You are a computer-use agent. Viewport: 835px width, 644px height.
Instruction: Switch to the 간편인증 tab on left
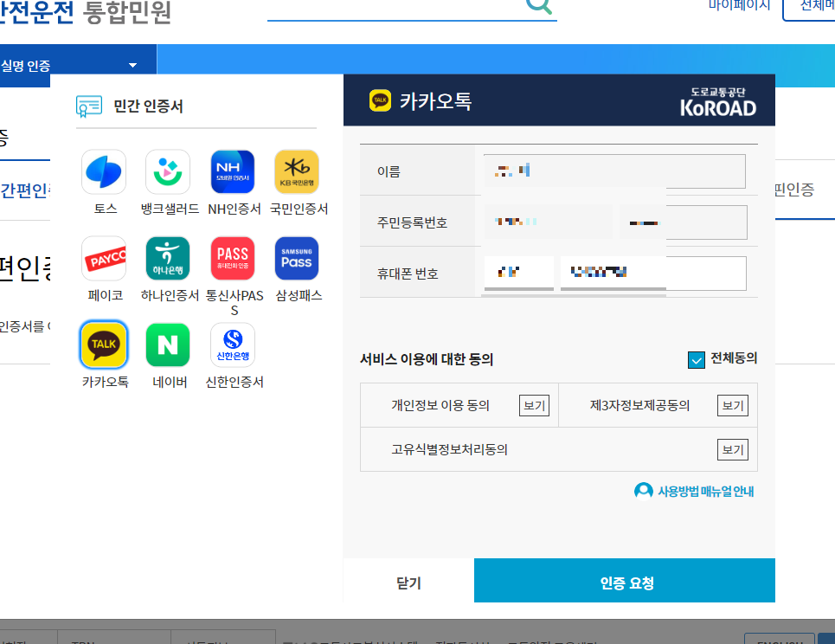25,190
